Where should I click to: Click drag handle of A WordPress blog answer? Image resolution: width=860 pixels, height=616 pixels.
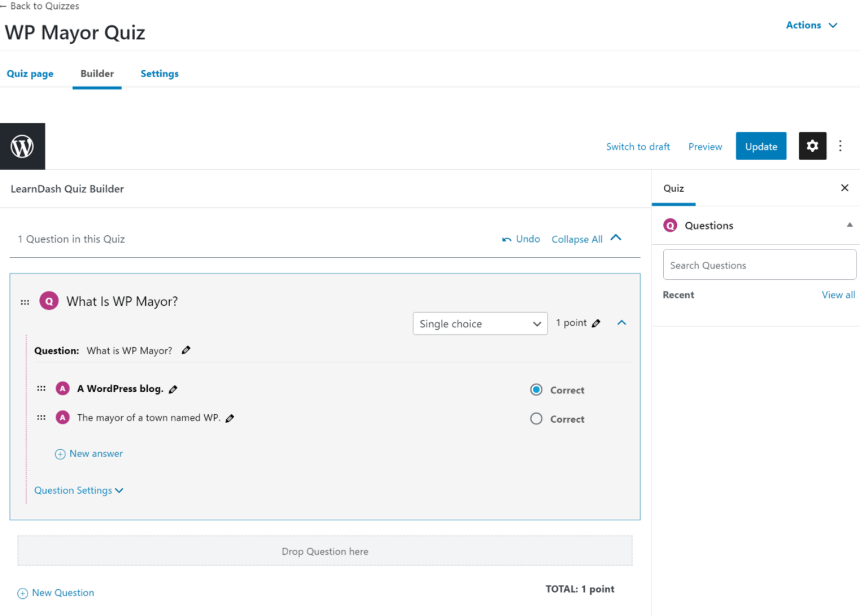[x=41, y=388]
